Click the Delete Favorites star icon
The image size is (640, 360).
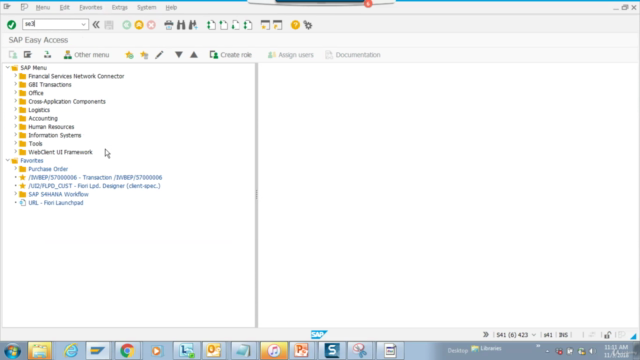click(144, 55)
